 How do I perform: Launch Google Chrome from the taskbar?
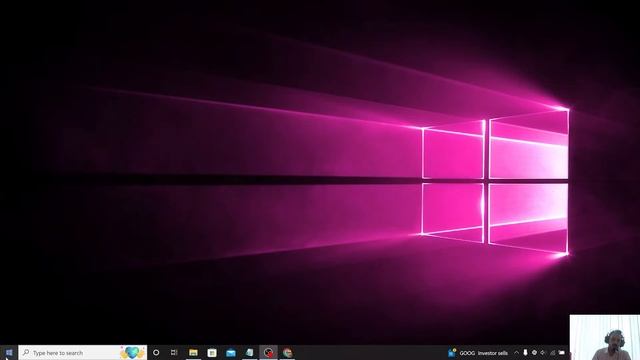pos(287,353)
